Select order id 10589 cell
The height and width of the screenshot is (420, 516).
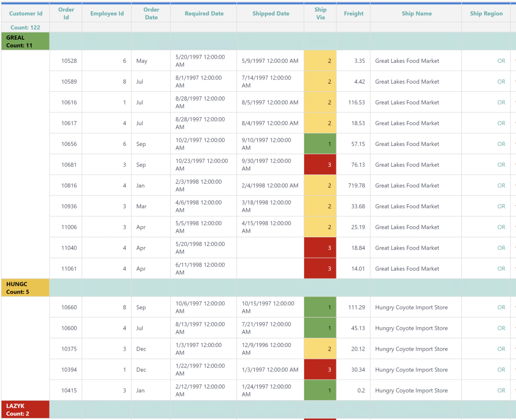(x=66, y=81)
